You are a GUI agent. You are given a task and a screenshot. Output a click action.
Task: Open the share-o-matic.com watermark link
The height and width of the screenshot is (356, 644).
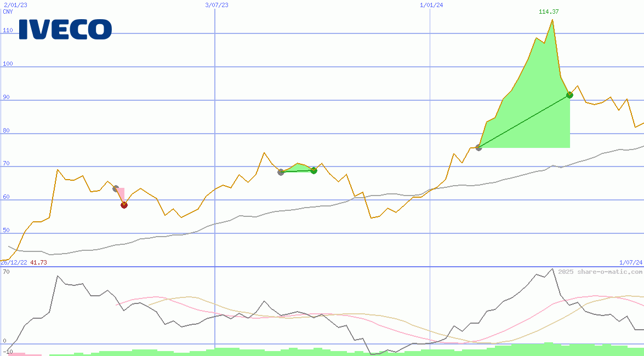[x=600, y=272]
